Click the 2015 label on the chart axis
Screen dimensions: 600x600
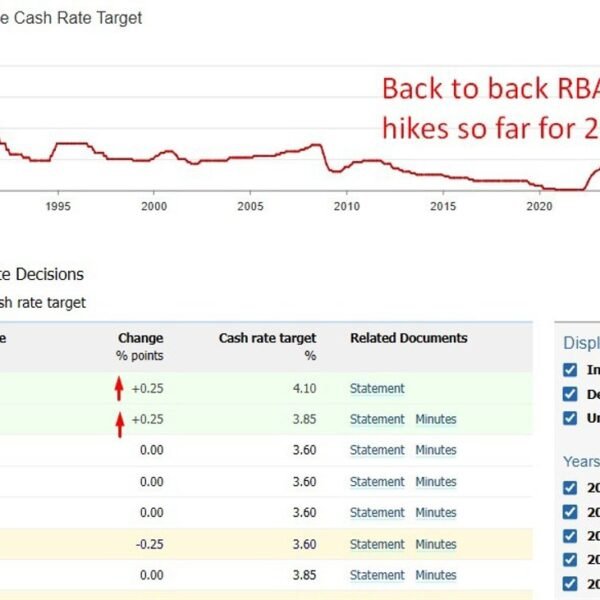point(443,206)
